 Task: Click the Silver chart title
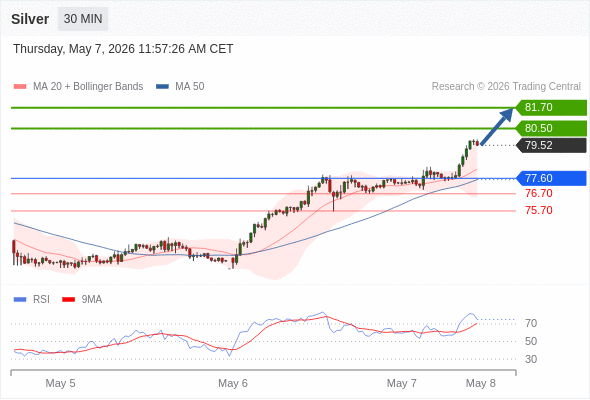30,19
